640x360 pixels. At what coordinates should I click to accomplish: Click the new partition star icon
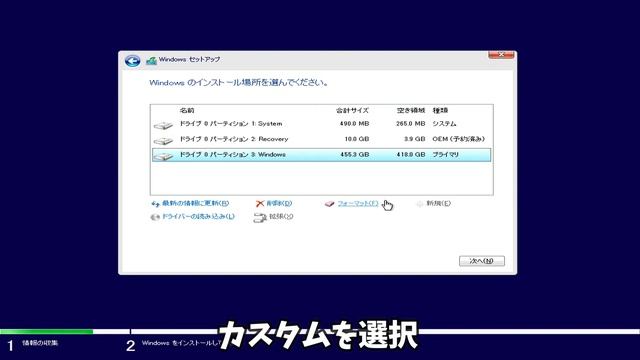click(x=420, y=203)
